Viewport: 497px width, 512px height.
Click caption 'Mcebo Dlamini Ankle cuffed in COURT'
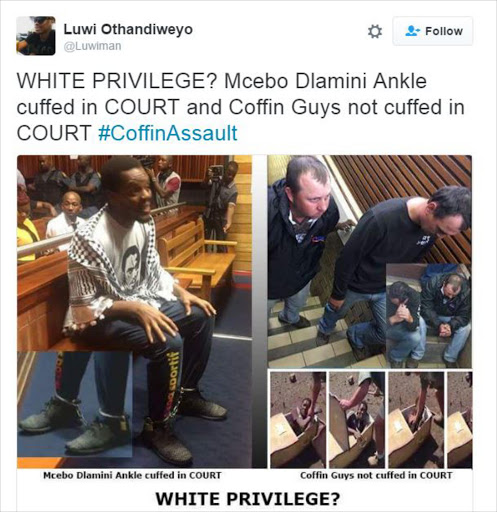coord(132,475)
